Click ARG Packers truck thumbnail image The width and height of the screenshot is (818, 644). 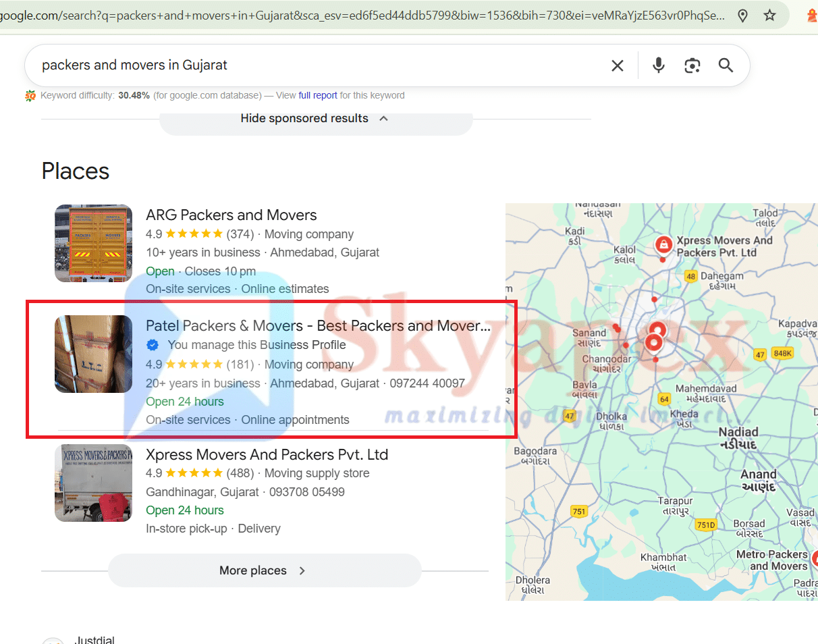(x=93, y=243)
